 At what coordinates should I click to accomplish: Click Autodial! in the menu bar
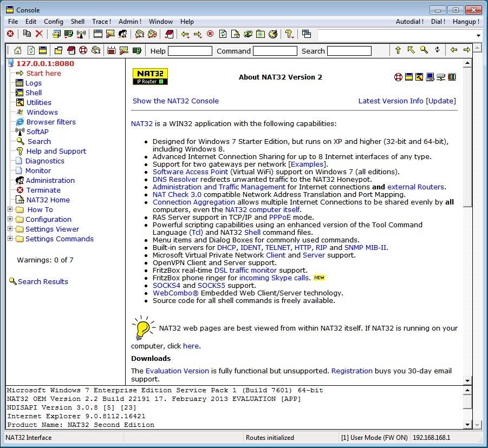click(x=409, y=22)
